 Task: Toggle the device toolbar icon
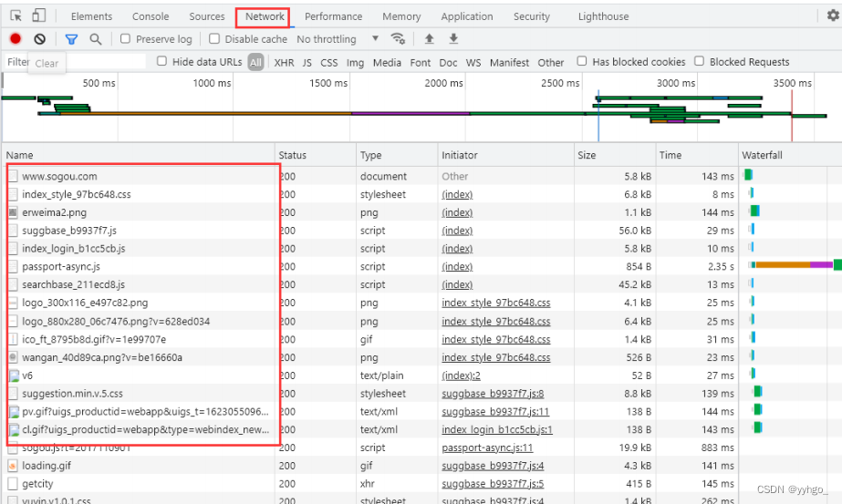38,16
